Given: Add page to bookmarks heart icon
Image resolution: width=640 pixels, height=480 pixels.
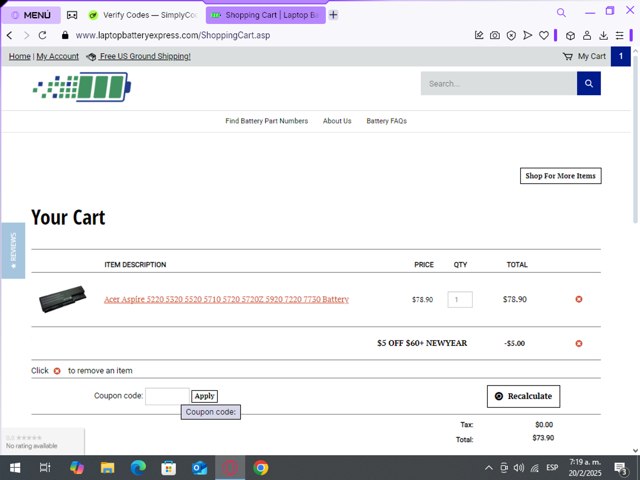Looking at the screenshot, I should (544, 36).
